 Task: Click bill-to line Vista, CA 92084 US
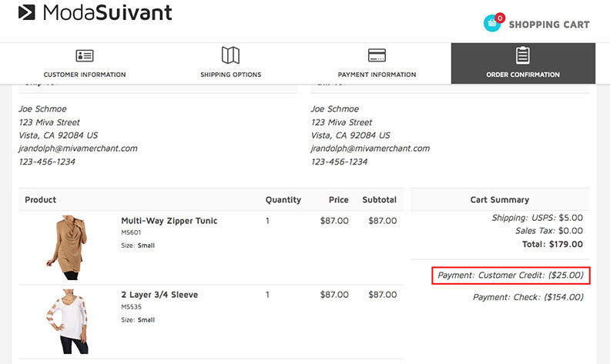(x=350, y=135)
